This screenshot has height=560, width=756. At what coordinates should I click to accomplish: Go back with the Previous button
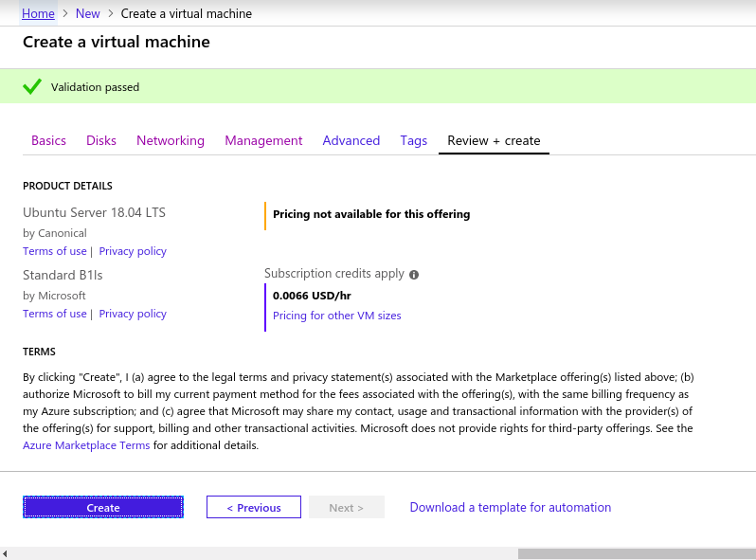pos(254,507)
